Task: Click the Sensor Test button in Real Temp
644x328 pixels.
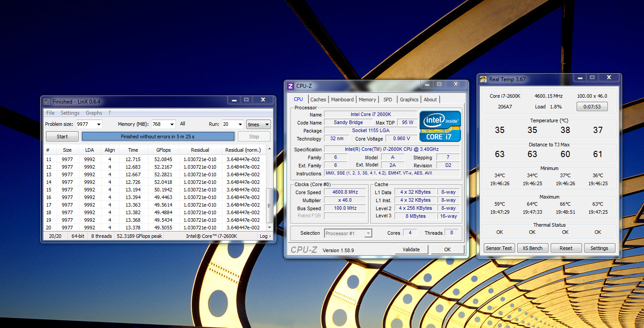Action: [499, 248]
